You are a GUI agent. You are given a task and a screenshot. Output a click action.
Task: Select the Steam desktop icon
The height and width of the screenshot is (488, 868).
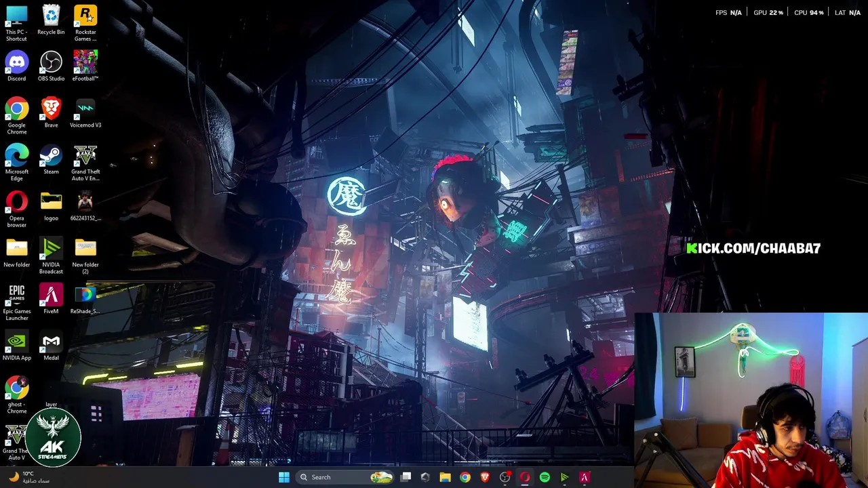click(51, 160)
